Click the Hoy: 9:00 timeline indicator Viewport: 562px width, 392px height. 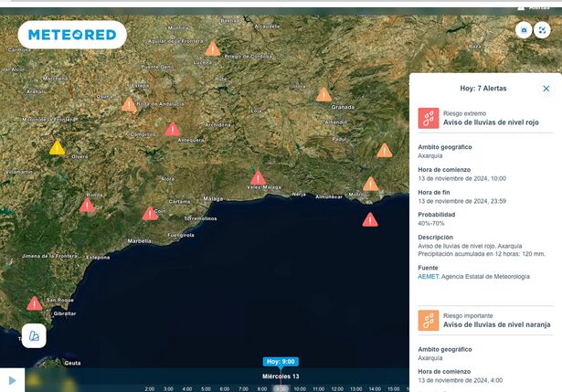click(x=281, y=362)
